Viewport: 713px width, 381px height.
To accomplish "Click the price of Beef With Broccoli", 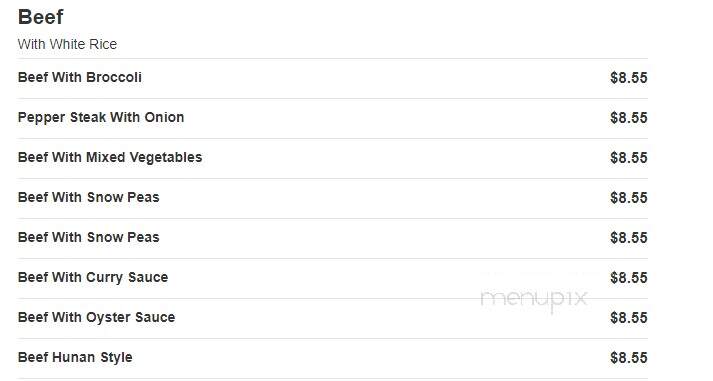I will coord(629,78).
